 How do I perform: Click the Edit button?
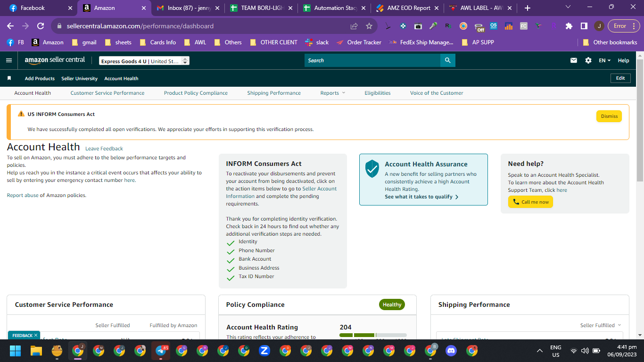(x=620, y=78)
